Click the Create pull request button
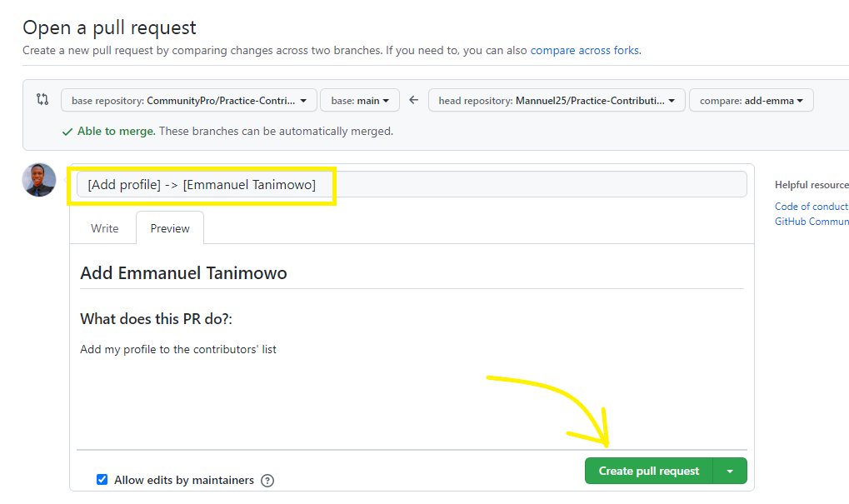This screenshot has height=504, width=849. pos(648,470)
